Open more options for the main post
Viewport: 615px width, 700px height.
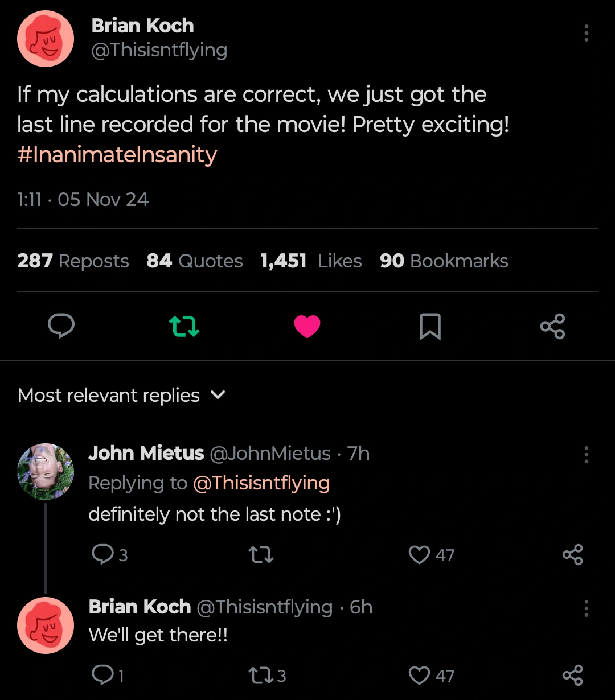[586, 33]
